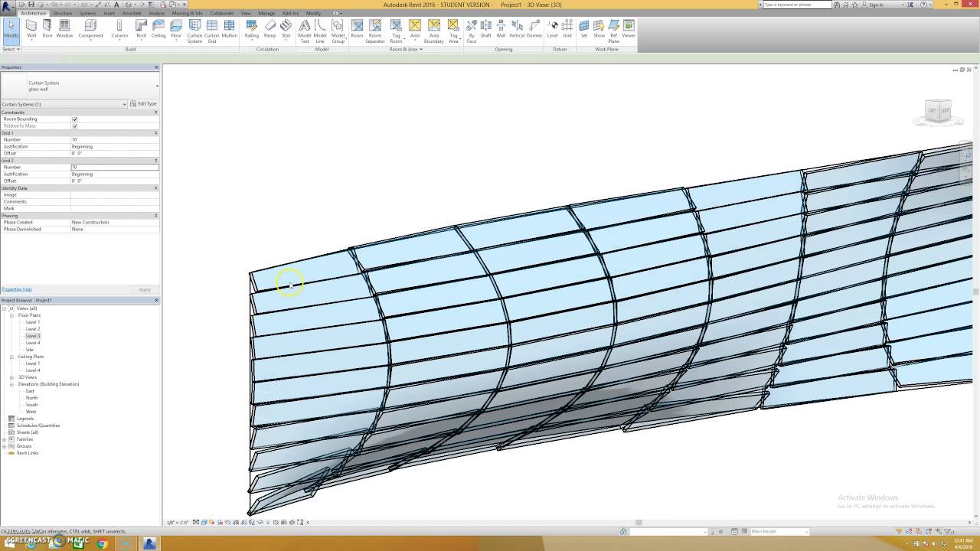The width and height of the screenshot is (980, 551).
Task: Open the Model Text tool
Action: (x=305, y=31)
